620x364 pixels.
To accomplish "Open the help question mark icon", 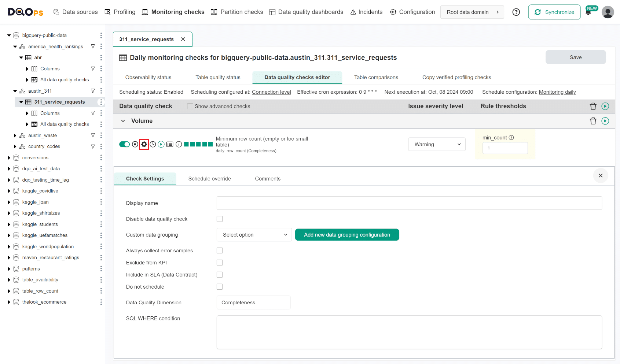I will tap(516, 12).
